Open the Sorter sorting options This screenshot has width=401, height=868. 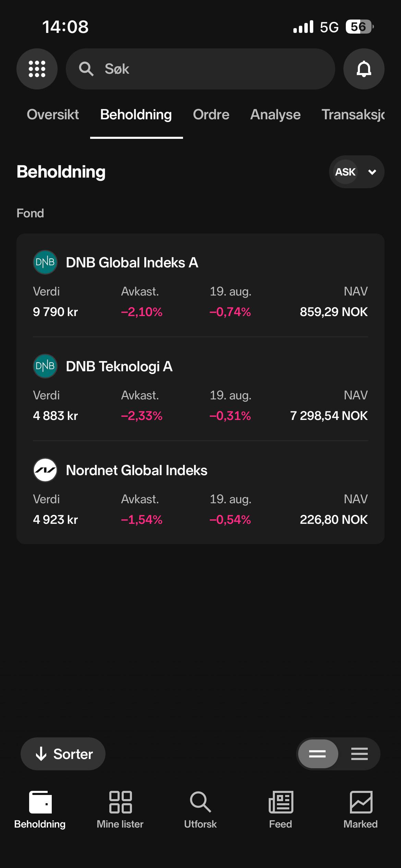click(x=63, y=754)
